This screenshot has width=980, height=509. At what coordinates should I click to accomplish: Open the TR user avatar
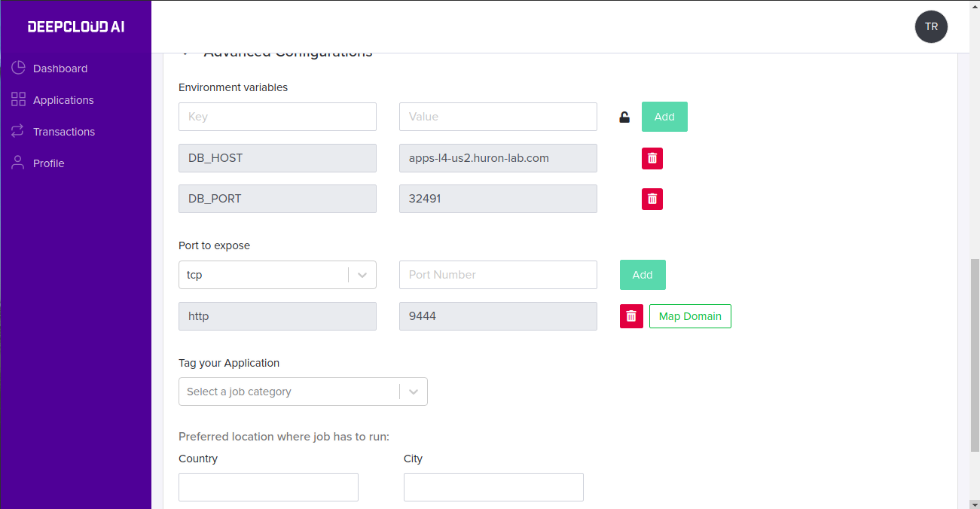[x=931, y=26]
